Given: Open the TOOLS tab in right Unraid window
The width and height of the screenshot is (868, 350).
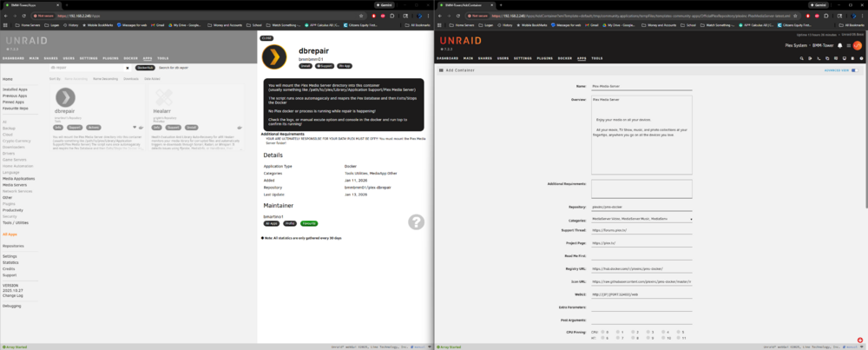Looking at the screenshot, I should coord(597,58).
